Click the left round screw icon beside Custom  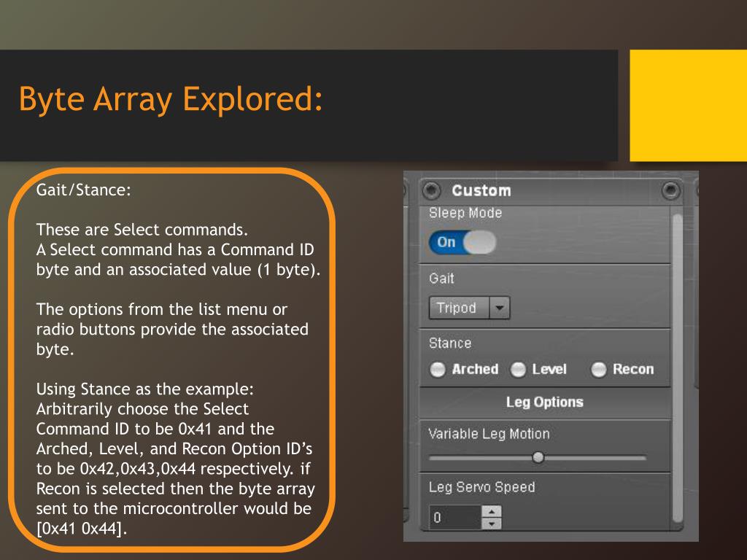[432, 190]
